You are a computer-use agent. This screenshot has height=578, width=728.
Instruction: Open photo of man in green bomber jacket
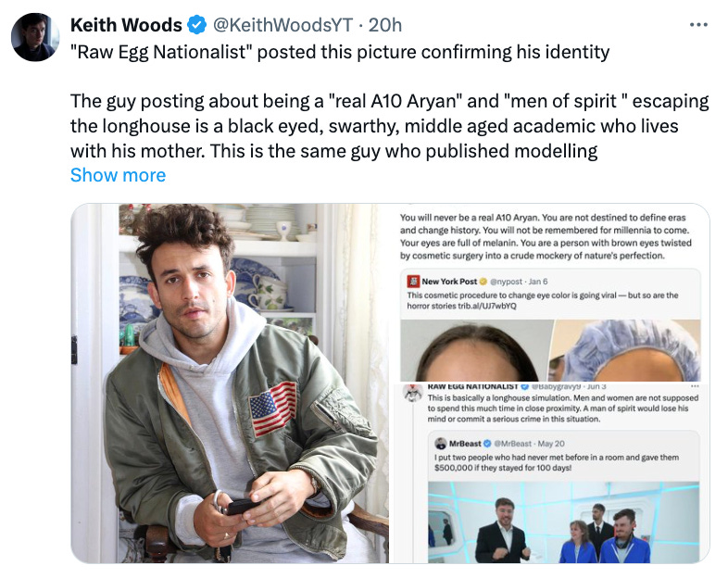pyautogui.click(x=231, y=383)
